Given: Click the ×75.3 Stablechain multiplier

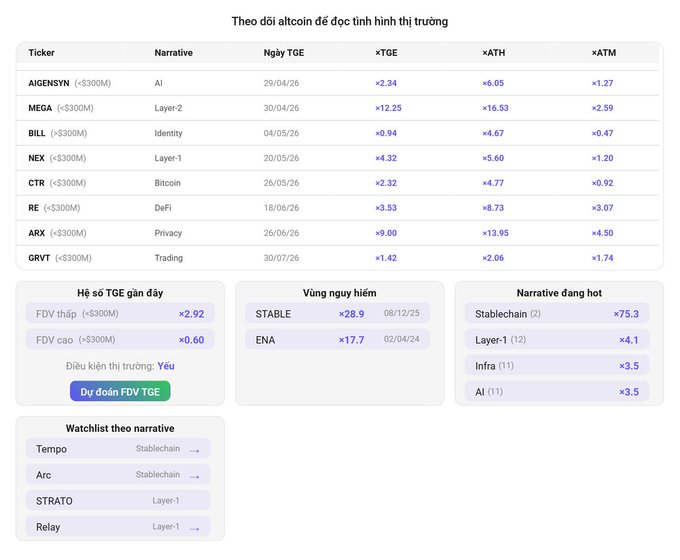Looking at the screenshot, I should coord(626,314).
